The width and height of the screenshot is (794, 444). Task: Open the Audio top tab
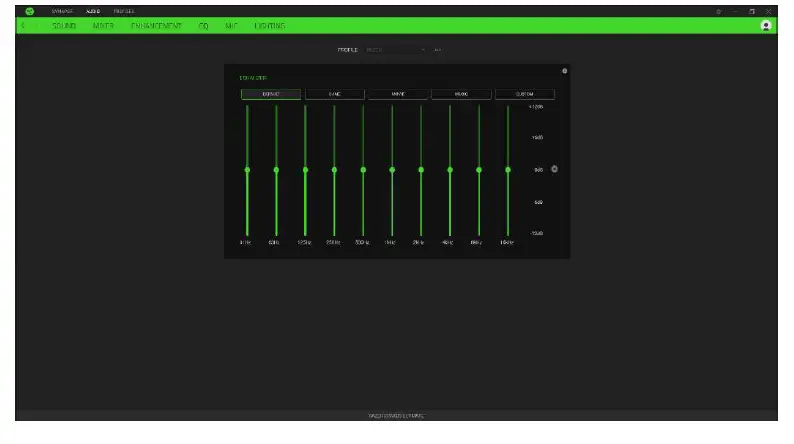(x=93, y=11)
